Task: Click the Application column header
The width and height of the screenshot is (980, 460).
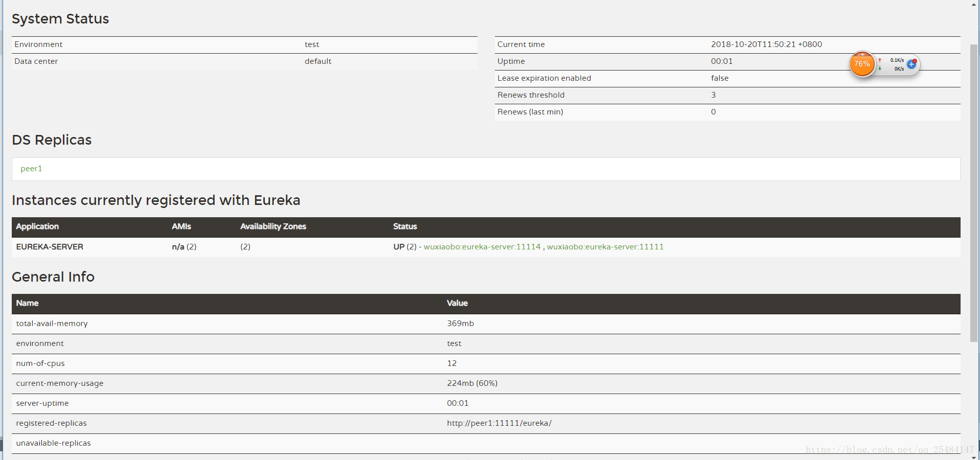Action: click(37, 226)
